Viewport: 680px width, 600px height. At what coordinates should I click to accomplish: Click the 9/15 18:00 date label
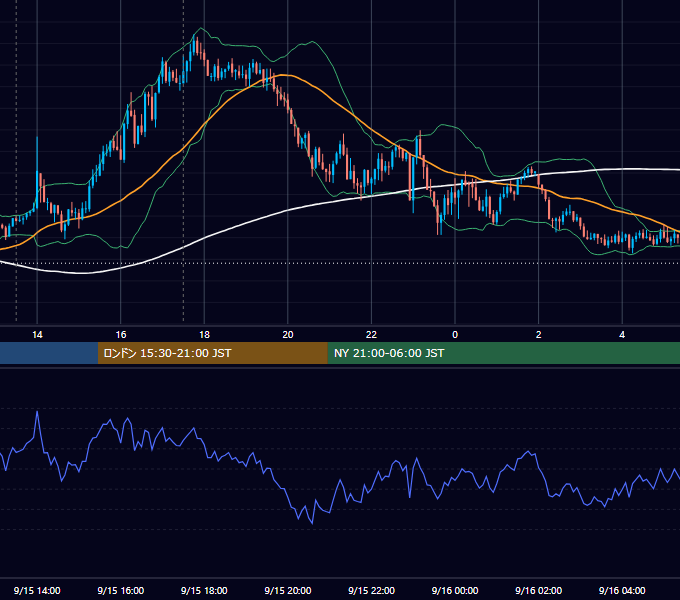tap(204, 590)
